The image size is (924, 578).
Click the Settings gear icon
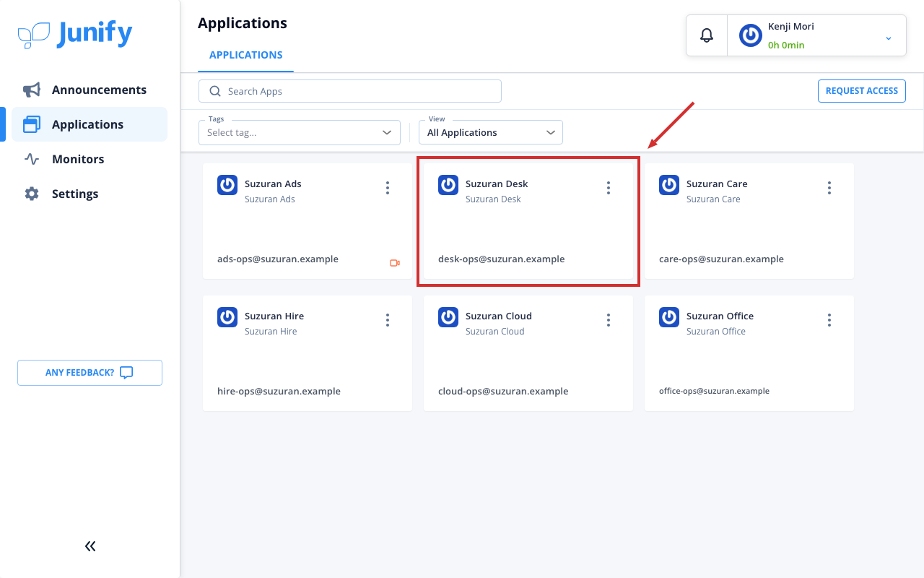32,194
